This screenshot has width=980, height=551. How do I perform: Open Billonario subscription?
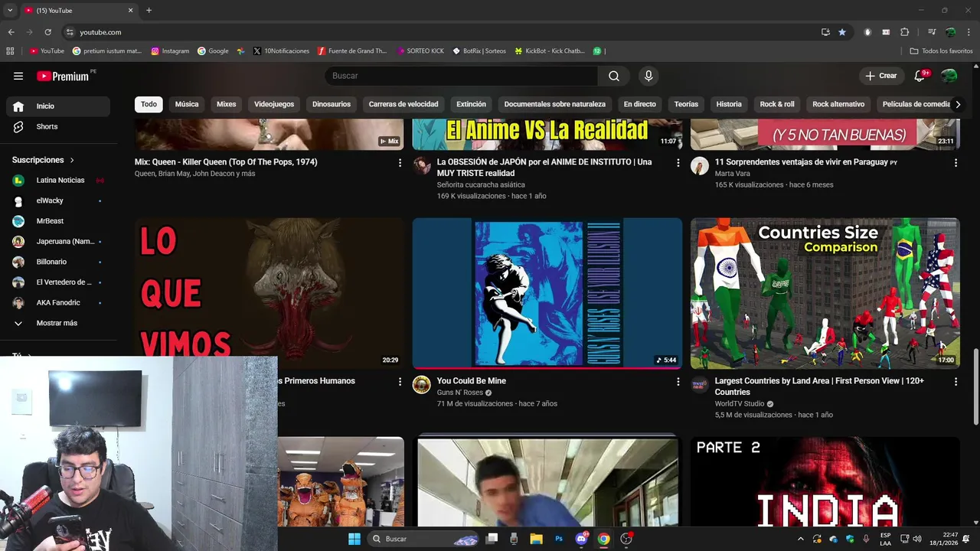point(58,262)
